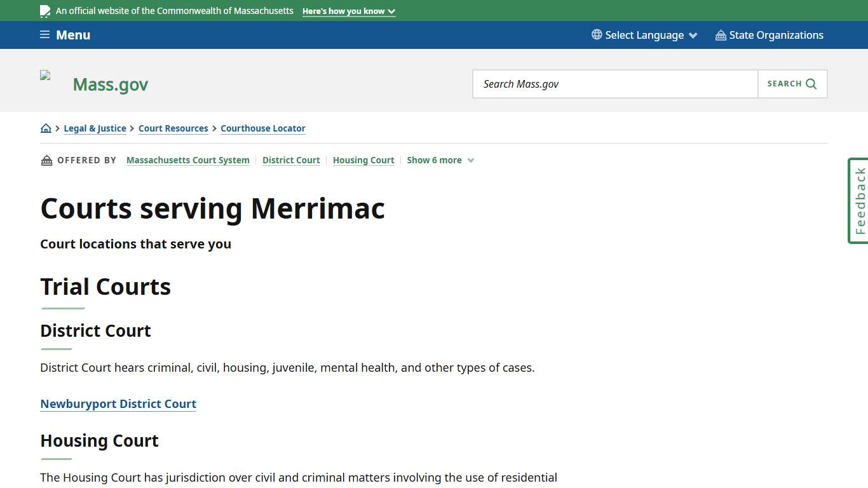Follow the Legal & Justice breadcrumb link
Image resolution: width=868 pixels, height=488 pixels.
[x=95, y=128]
